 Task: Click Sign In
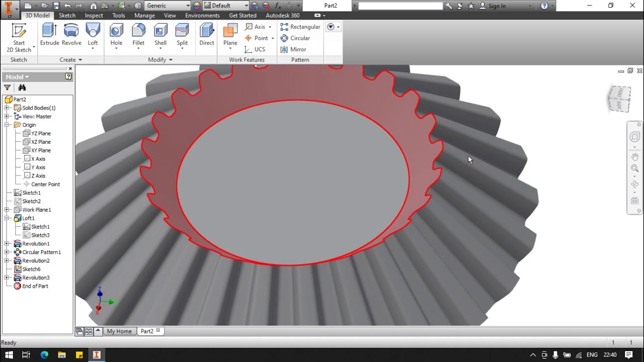pos(497,6)
